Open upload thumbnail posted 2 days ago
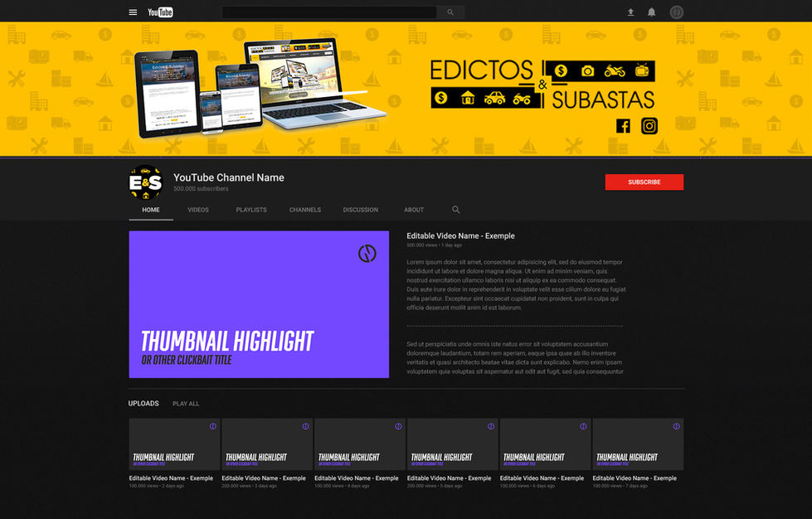Screen dimensions: 812x519 174,444
